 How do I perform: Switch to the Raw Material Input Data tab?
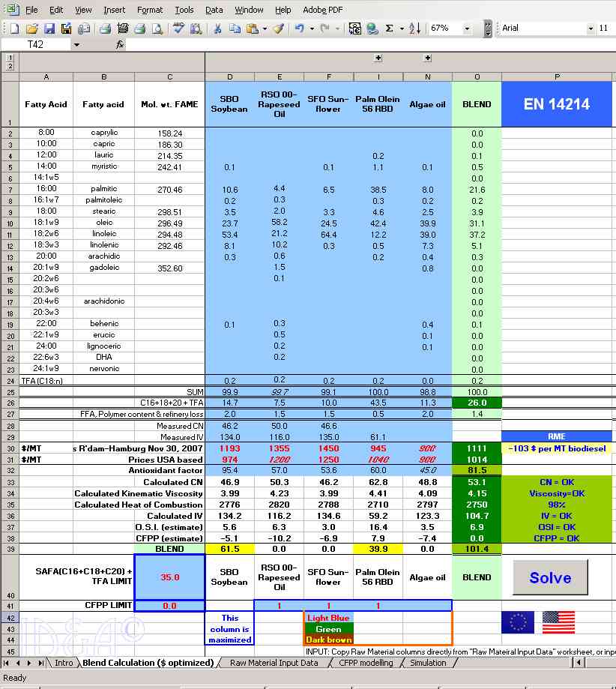(x=274, y=663)
